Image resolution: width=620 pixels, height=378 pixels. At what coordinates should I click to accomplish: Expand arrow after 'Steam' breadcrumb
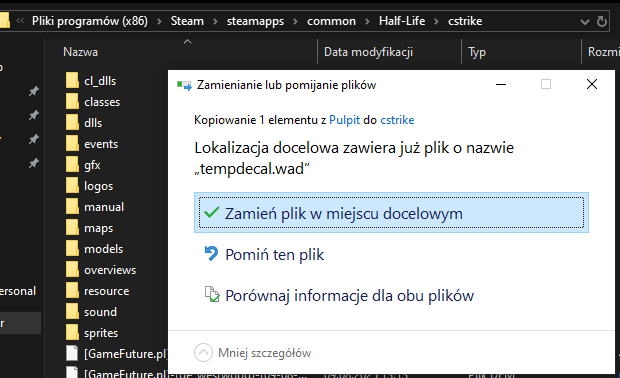215,21
